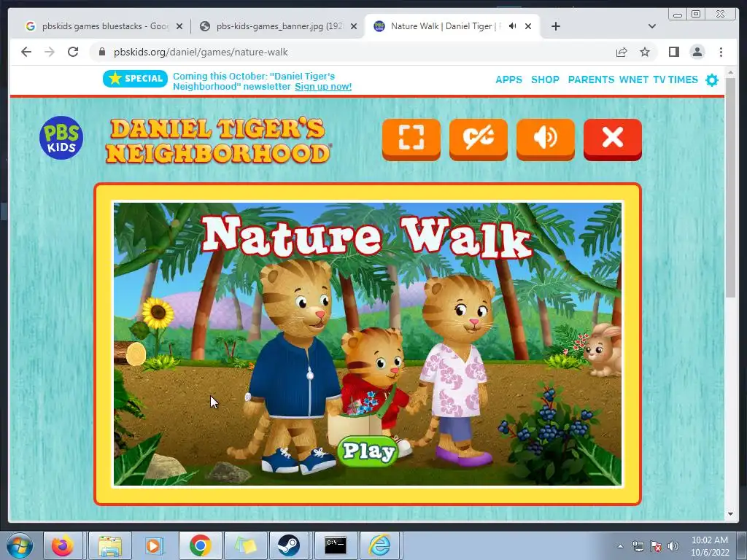
Task: Click the page scroll down arrow
Action: pos(730,514)
